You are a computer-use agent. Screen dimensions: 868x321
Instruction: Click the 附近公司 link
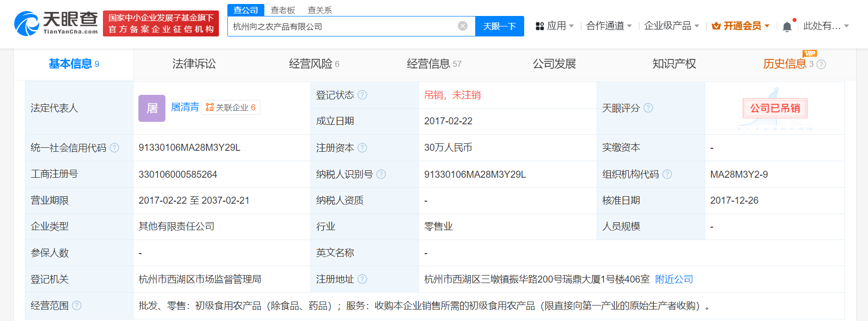point(674,279)
